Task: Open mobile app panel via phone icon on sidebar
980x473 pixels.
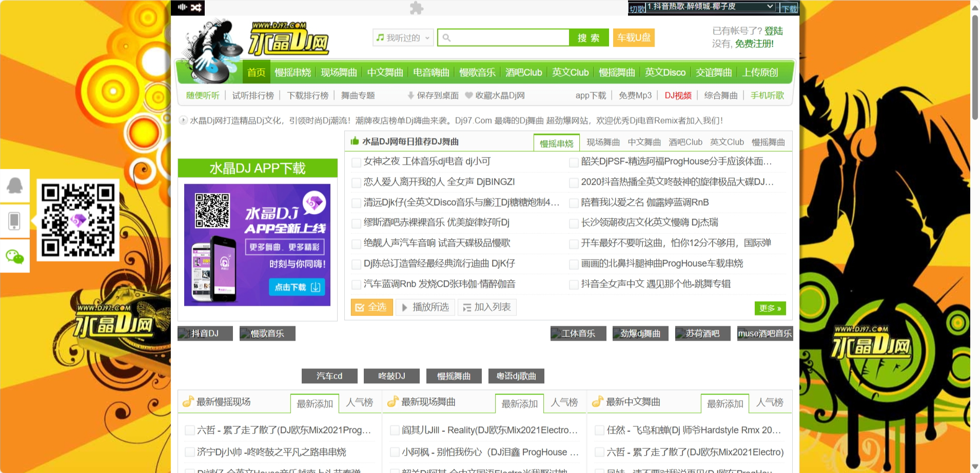Action: [14, 221]
